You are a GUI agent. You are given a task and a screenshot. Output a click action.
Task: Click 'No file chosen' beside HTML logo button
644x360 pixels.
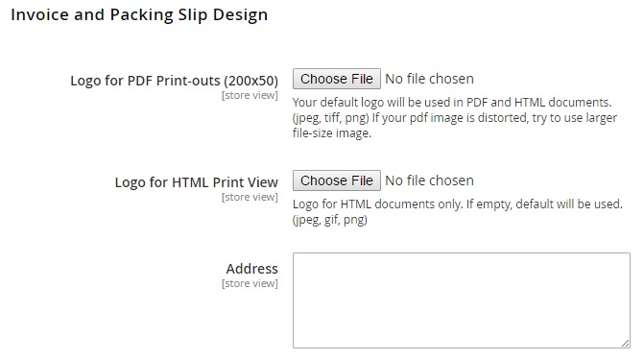(429, 180)
